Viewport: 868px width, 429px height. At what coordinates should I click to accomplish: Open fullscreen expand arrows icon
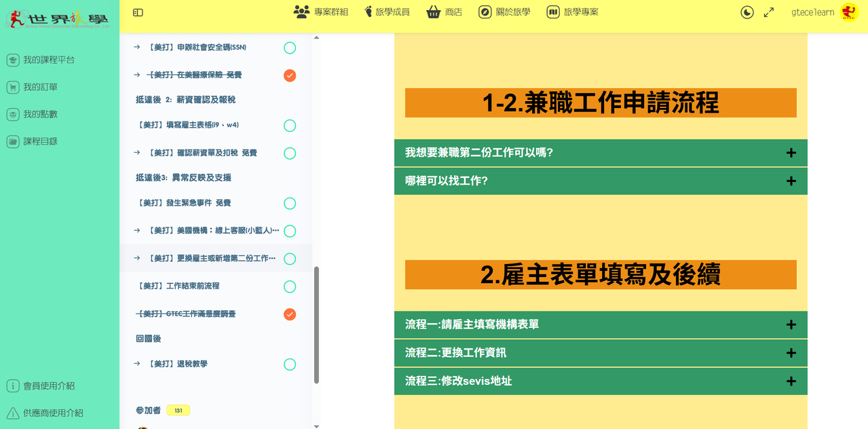(x=769, y=12)
